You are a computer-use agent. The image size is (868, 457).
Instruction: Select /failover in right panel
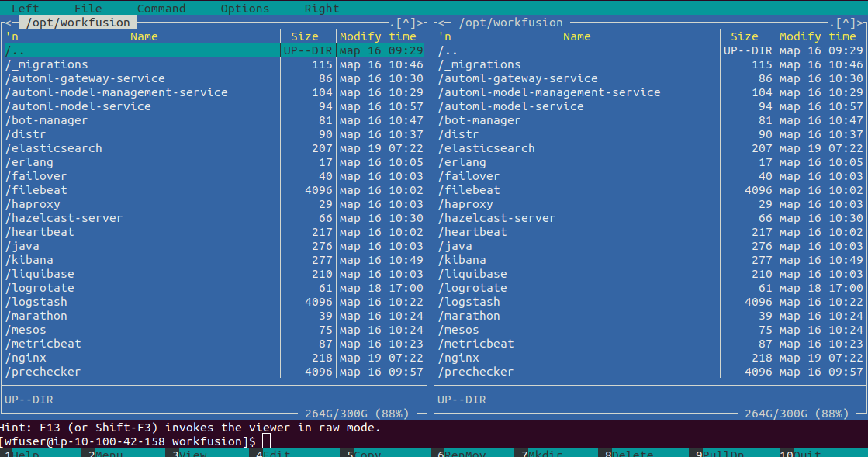(651, 176)
